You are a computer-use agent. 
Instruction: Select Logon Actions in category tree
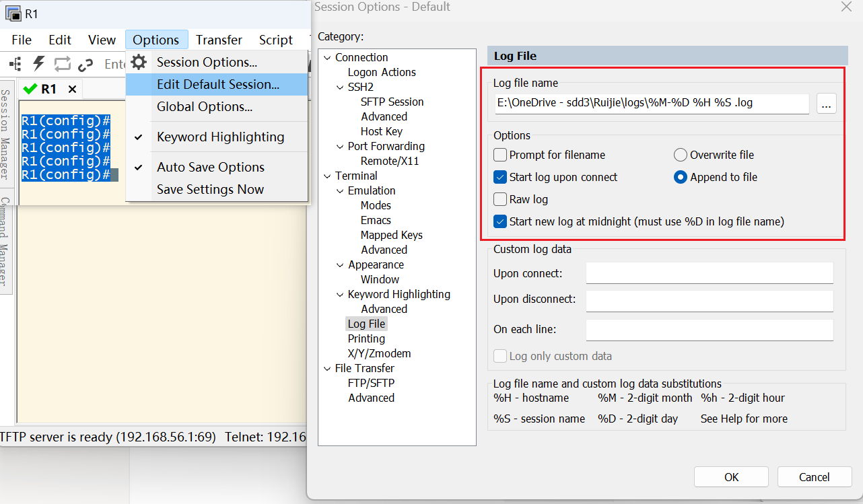click(x=382, y=72)
